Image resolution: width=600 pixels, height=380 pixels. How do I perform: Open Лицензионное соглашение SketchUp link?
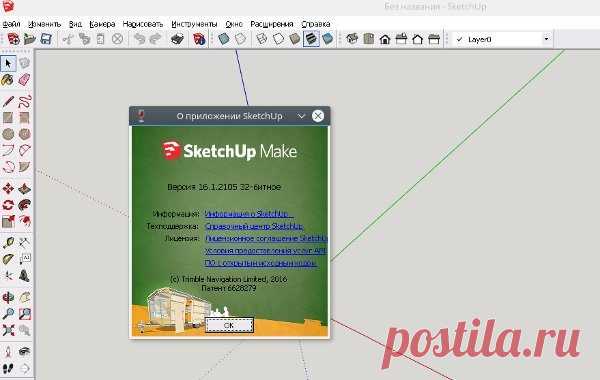point(266,238)
